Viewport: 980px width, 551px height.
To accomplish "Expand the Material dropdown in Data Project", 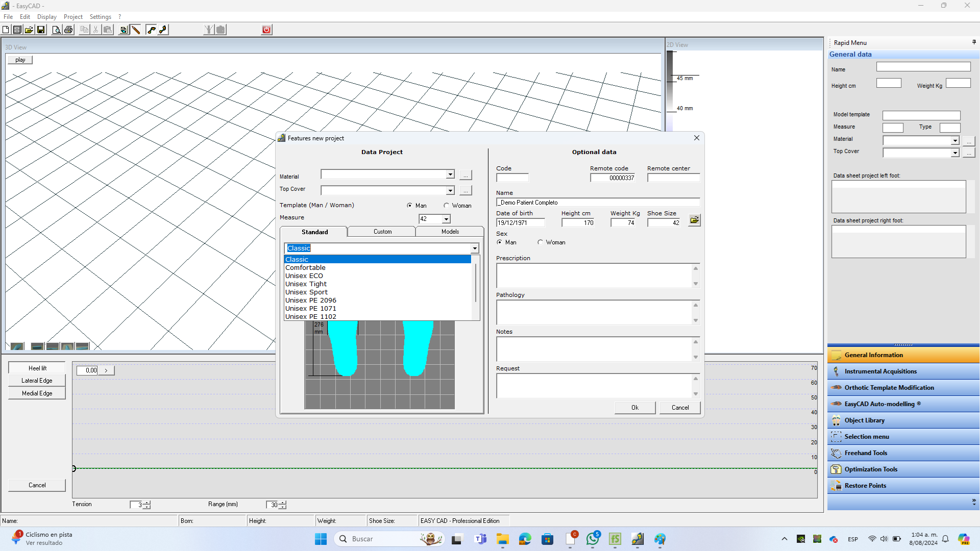I will tap(450, 174).
